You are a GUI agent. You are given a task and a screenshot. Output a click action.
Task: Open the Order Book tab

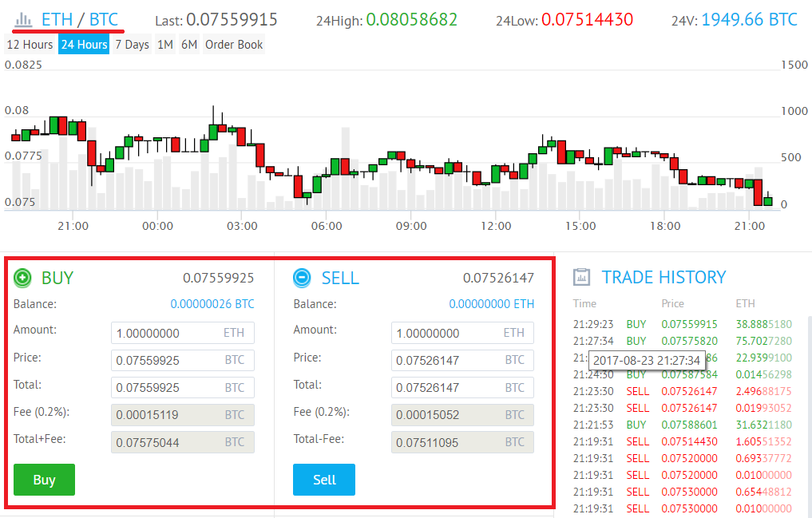(x=234, y=45)
